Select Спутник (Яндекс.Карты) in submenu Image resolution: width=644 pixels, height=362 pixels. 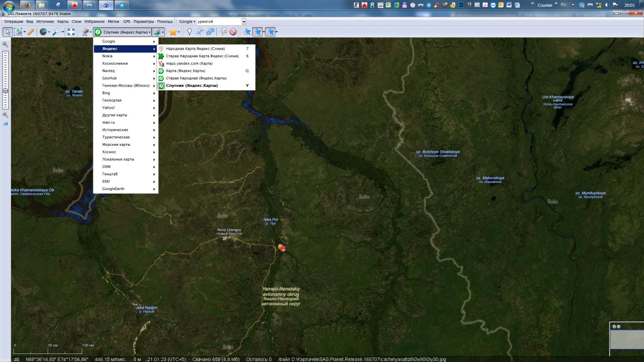[206, 85]
